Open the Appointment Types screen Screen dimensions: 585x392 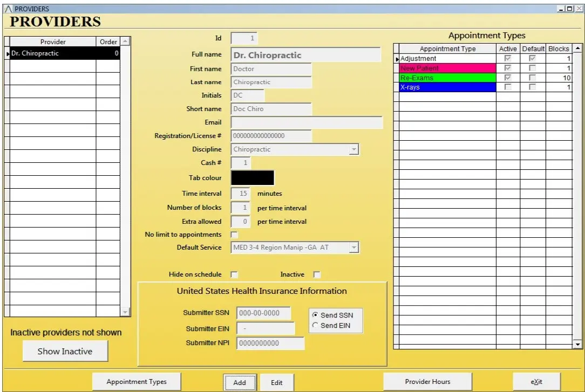coord(137,381)
